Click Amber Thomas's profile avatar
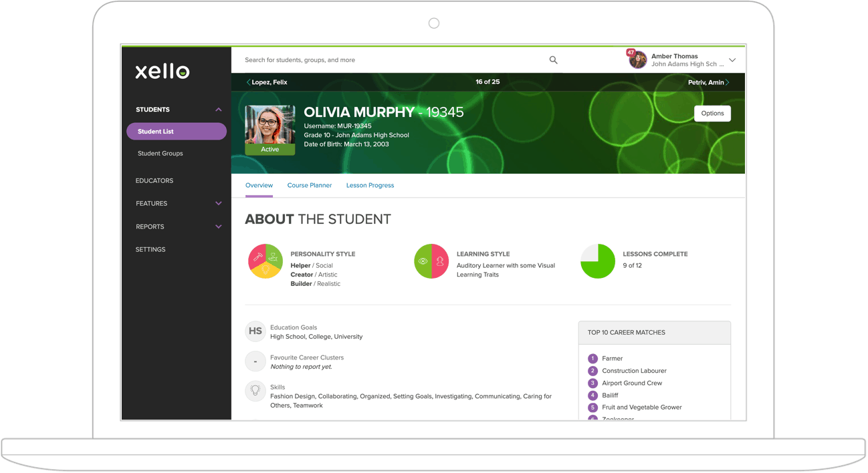The image size is (868, 473). click(637, 59)
